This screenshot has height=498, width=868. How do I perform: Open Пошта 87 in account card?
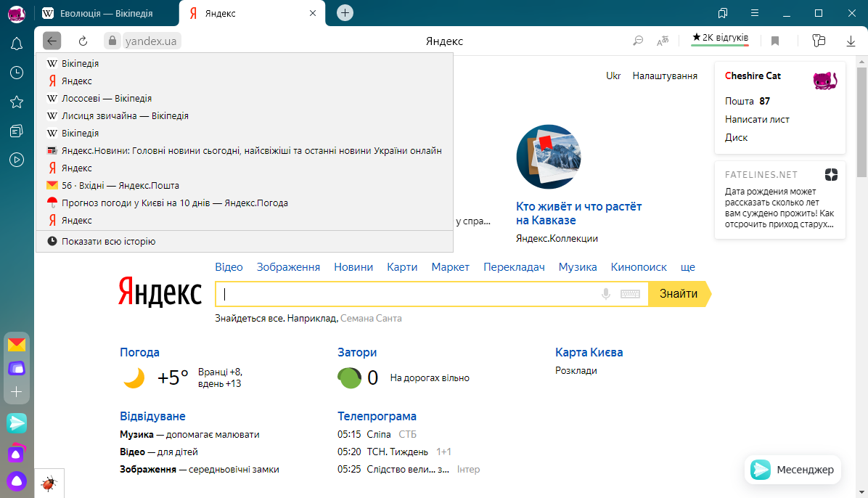tap(748, 102)
